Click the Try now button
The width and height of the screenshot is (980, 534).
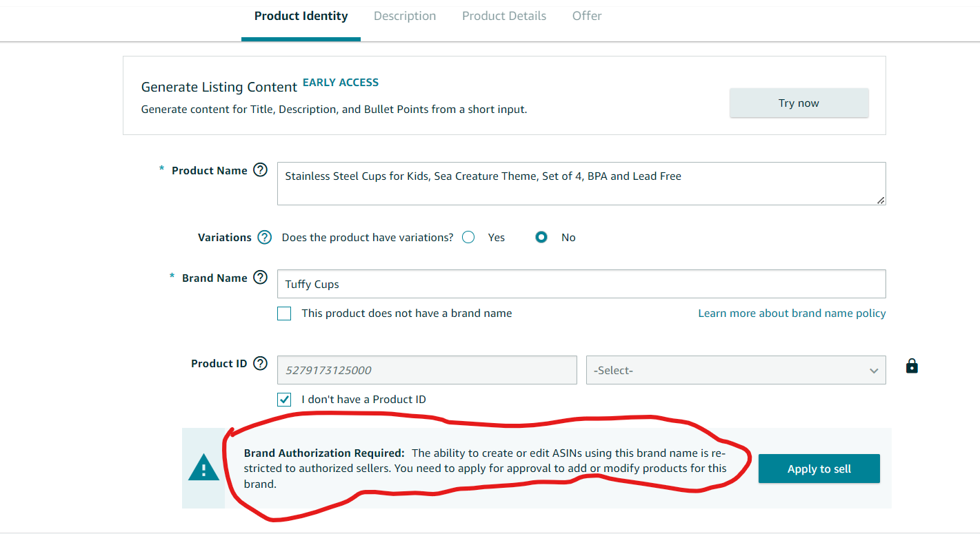799,103
